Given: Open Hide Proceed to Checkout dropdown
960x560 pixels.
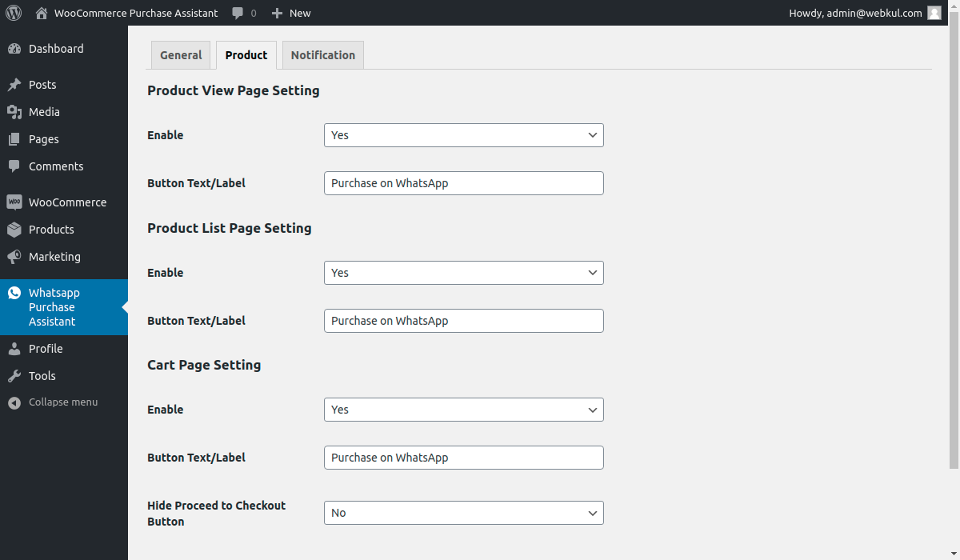Looking at the screenshot, I should click(463, 513).
